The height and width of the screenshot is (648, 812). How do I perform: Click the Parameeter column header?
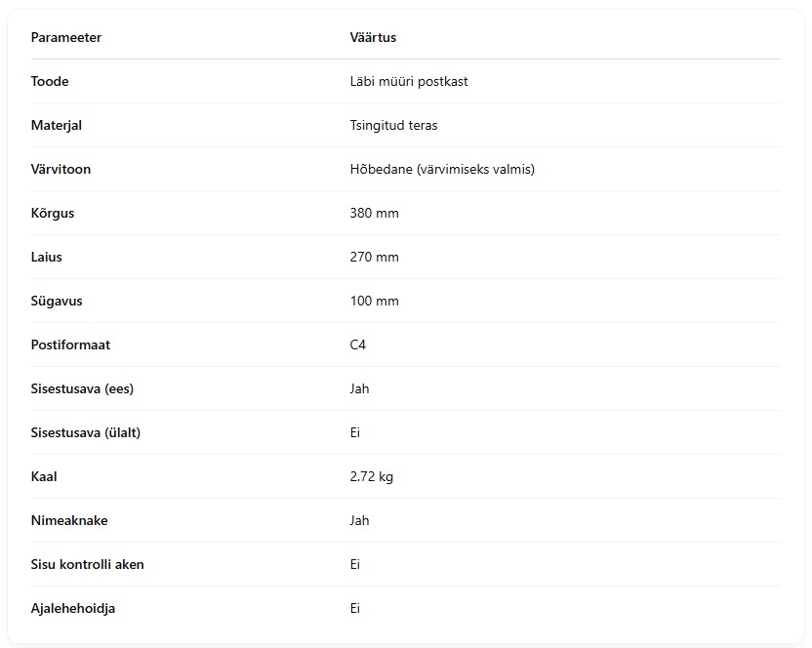65,37
